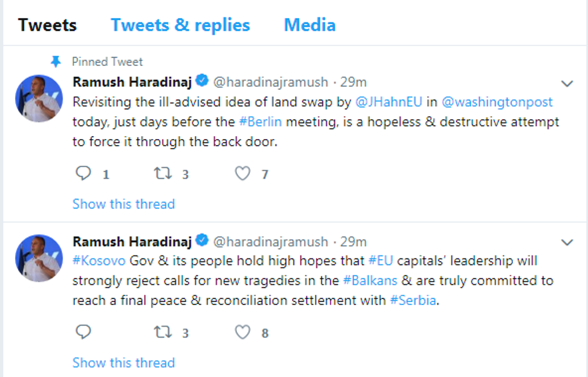Click the #Serbia hashtag
The width and height of the screenshot is (588, 377).
413,300
